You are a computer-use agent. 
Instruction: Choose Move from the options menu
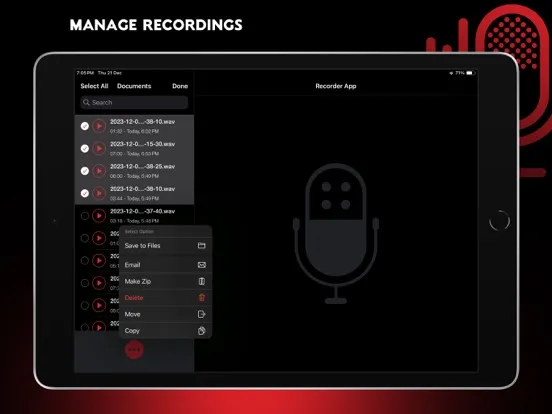165,314
